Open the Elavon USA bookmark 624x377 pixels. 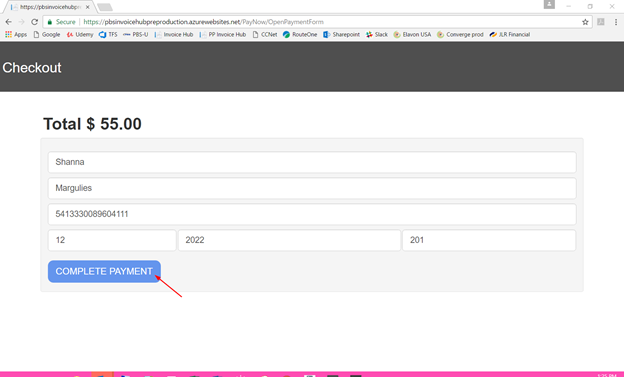coord(412,35)
